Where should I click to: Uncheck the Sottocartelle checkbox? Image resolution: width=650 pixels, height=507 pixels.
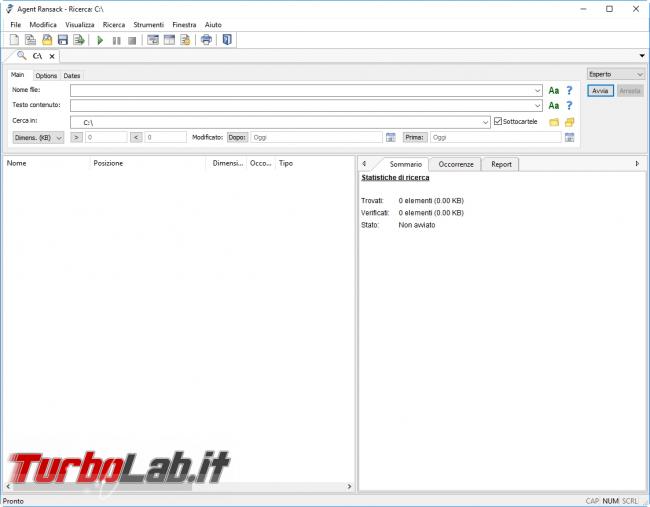498,121
